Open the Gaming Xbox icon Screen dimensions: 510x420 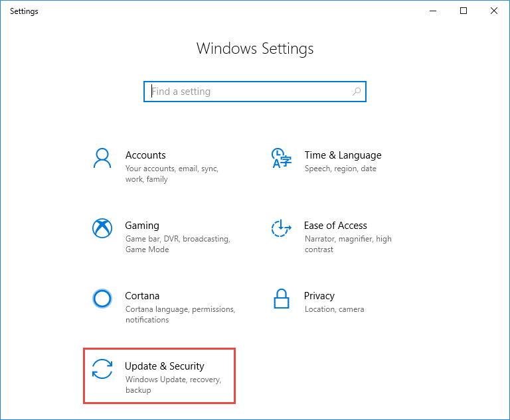tap(102, 228)
